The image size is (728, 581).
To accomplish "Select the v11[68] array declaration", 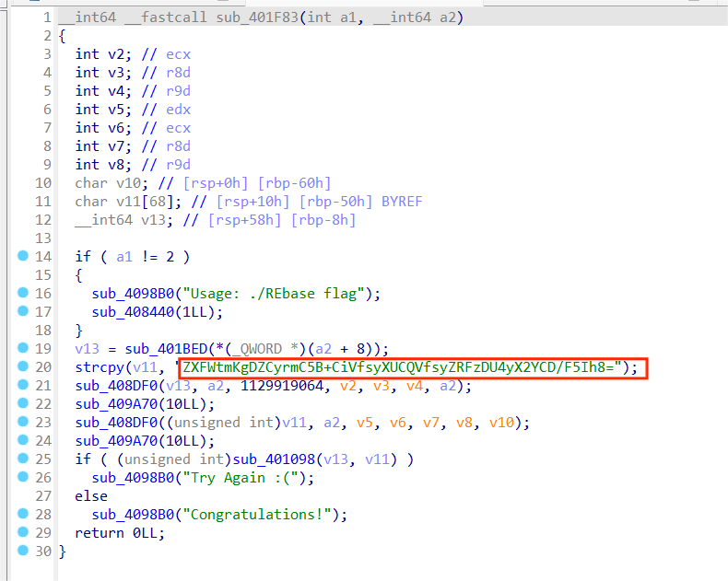I will [128, 202].
